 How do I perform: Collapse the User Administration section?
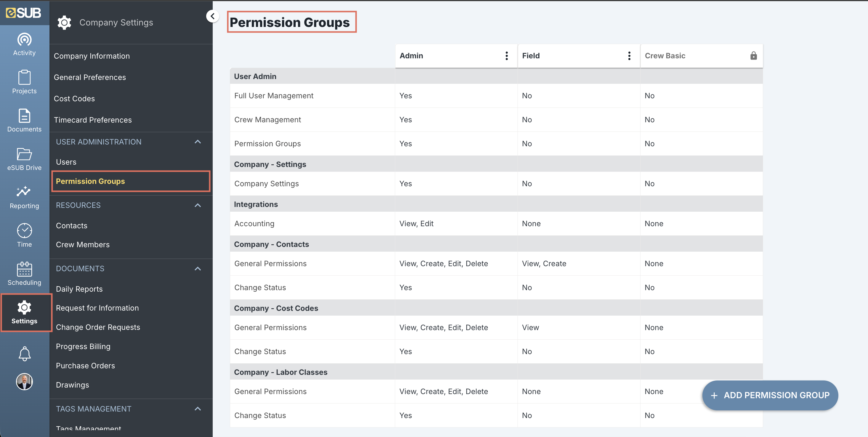[x=198, y=142]
